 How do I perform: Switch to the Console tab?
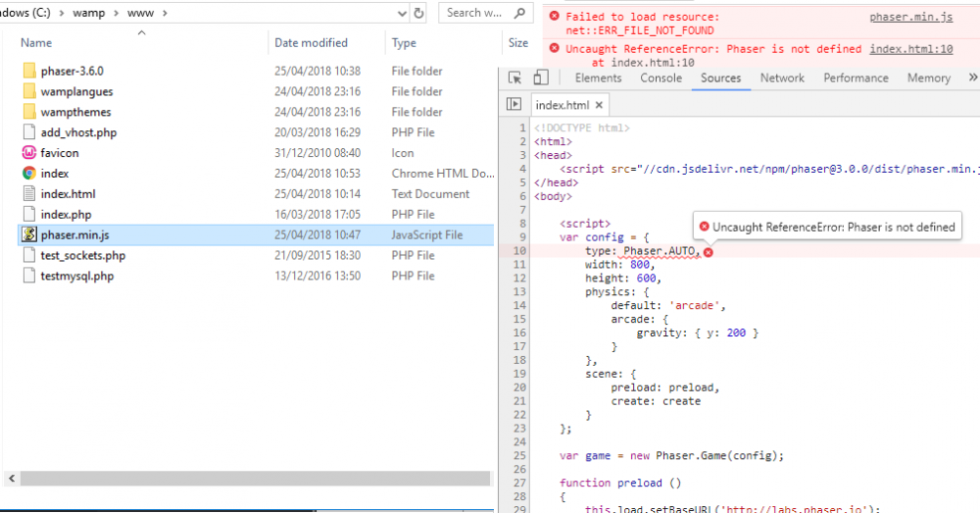point(661,77)
